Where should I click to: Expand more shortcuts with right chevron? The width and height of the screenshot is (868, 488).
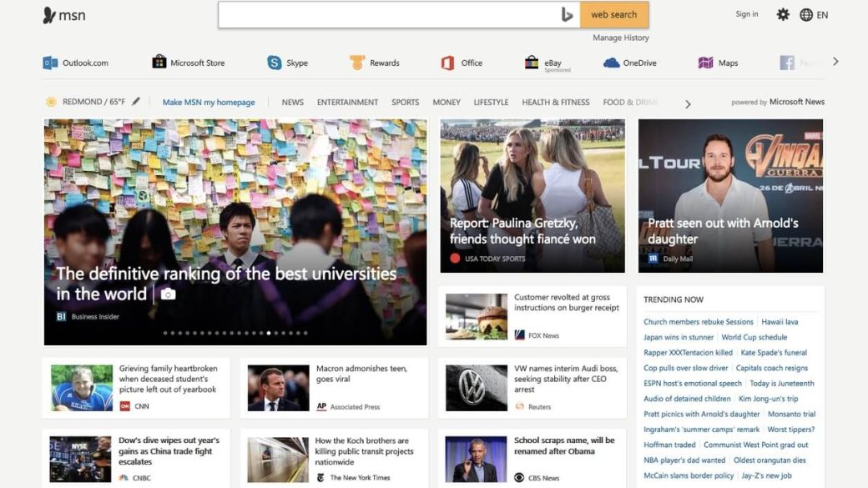pyautogui.click(x=836, y=62)
